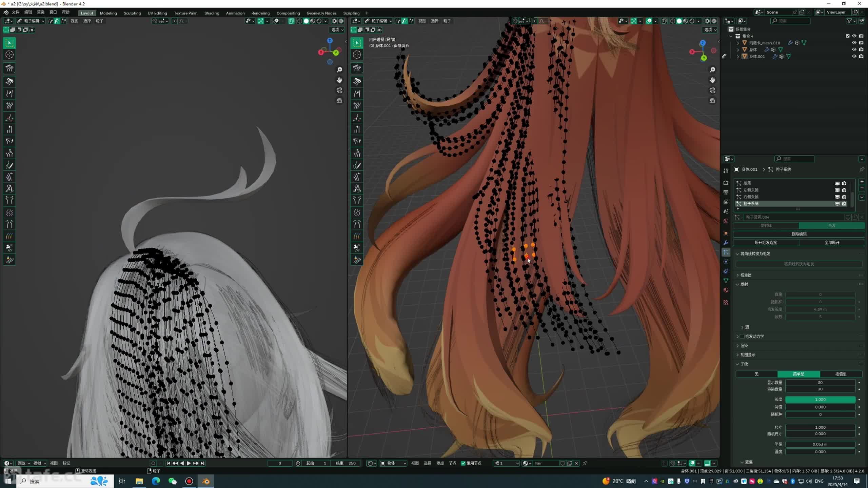Viewport: 868px width, 488px height.
Task: Expand the 权重层 panel
Action: 746,275
